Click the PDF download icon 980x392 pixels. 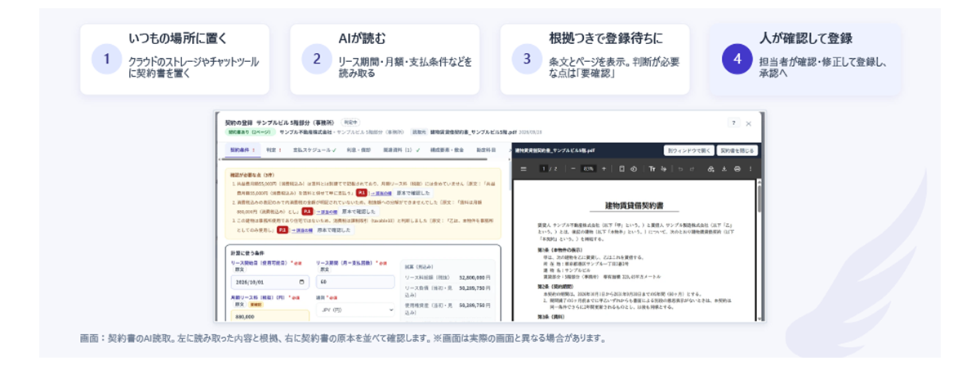coord(724,169)
